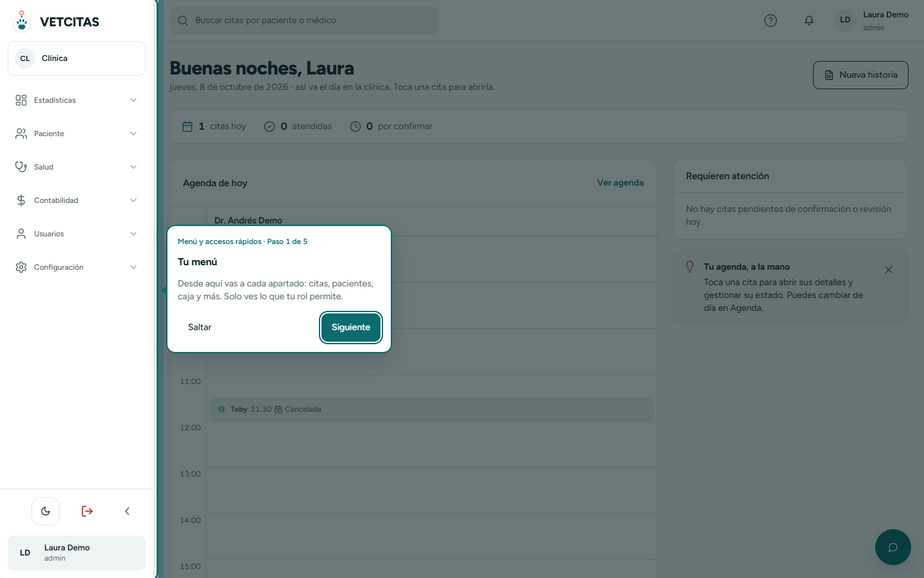
Task: Click the LD avatar in top bar
Action: pos(845,20)
